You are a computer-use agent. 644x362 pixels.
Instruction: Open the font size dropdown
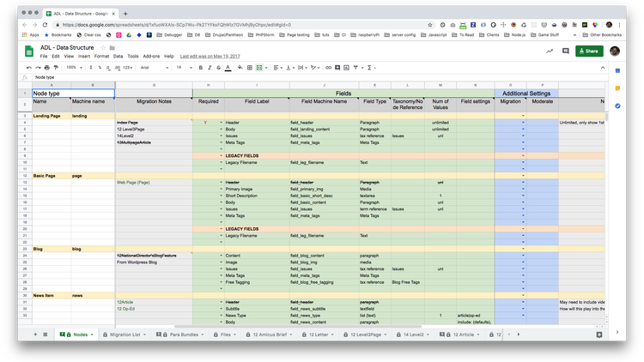(179, 67)
